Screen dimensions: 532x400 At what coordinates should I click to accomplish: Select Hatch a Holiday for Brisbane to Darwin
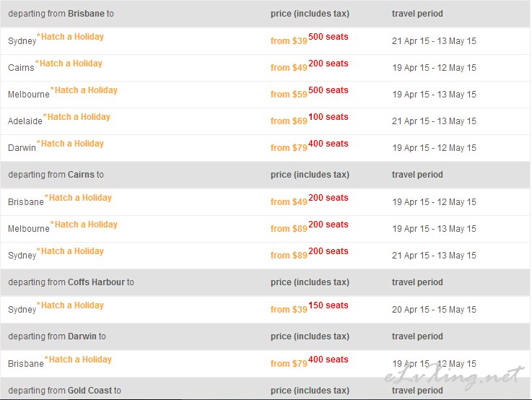pos(71,144)
